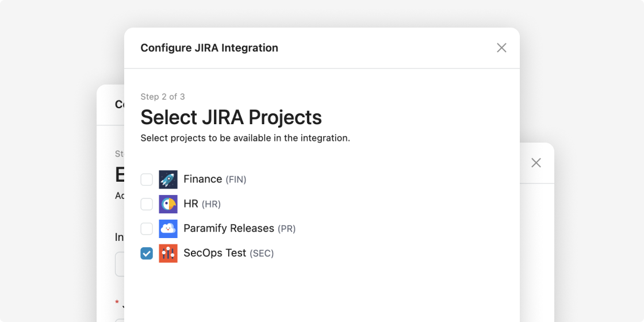This screenshot has width=644, height=322.
Task: Click the SecOps Test sliders icon
Action: (x=168, y=254)
